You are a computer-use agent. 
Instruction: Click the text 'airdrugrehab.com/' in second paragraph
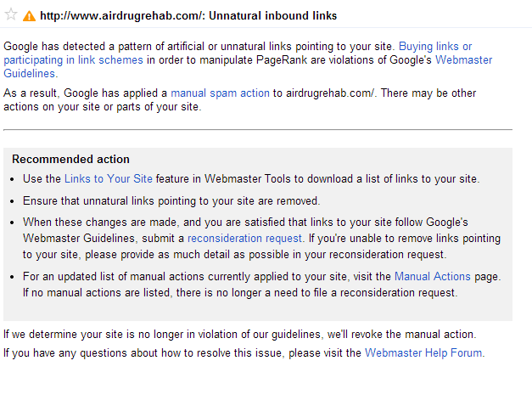click(331, 93)
